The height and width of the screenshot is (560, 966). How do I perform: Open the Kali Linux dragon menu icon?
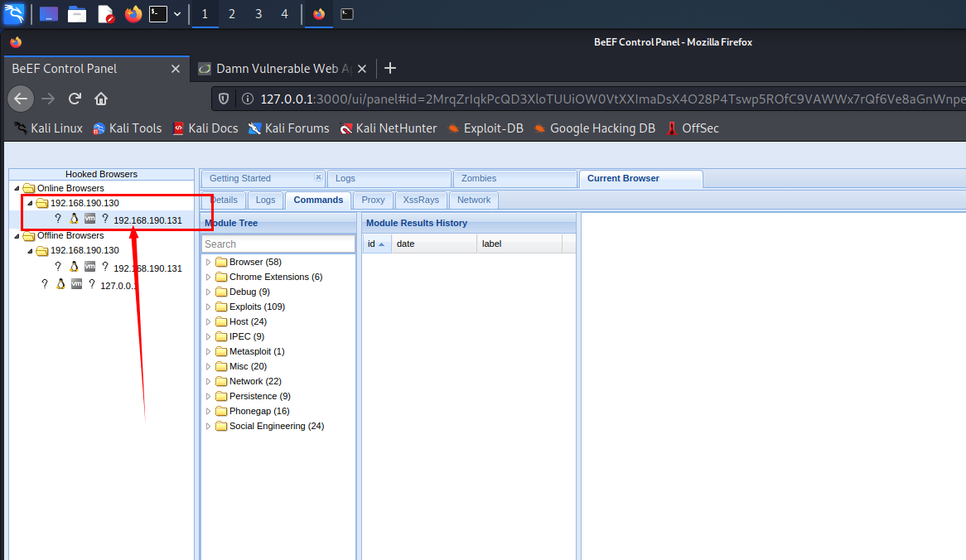pos(13,13)
